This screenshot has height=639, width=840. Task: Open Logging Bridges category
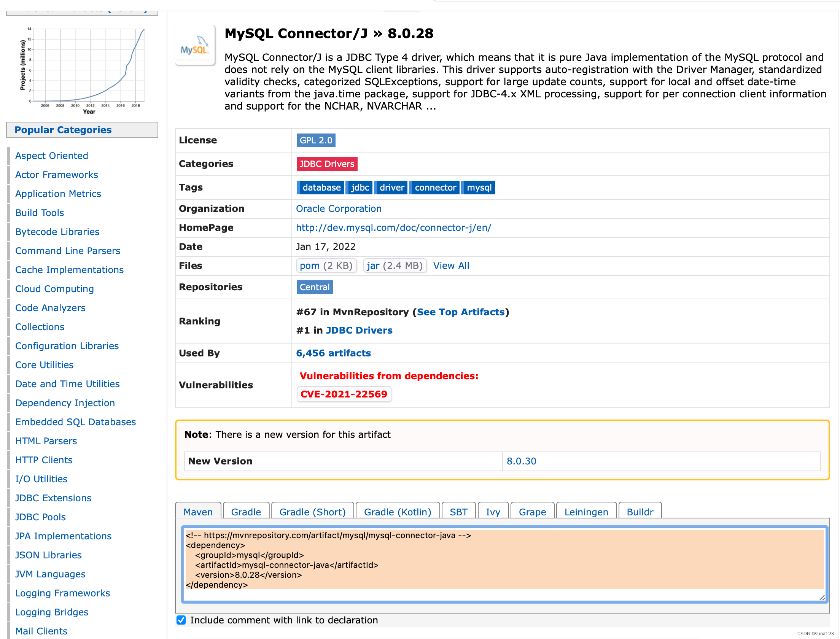52,612
